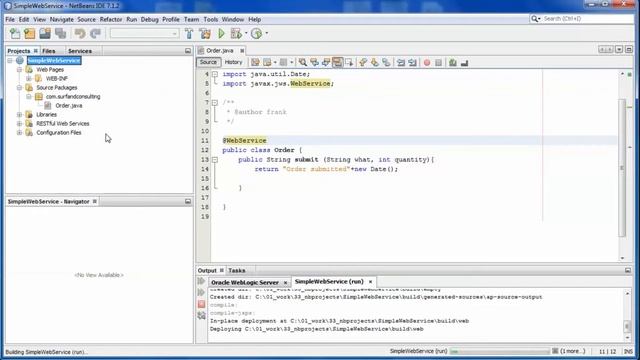The image size is (640, 360).
Task: Click the (1 more...) status link
Action: point(573,351)
